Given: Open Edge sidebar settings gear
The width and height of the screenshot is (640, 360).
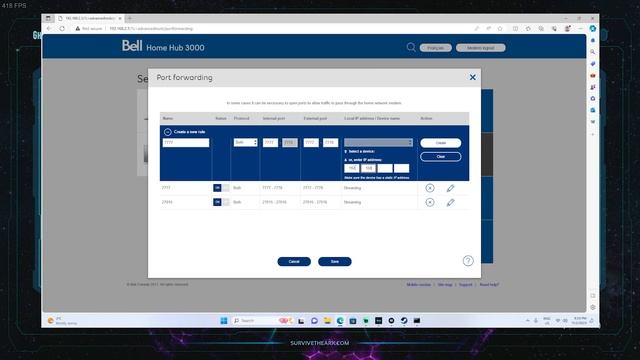Looking at the screenshot, I should click(593, 307).
